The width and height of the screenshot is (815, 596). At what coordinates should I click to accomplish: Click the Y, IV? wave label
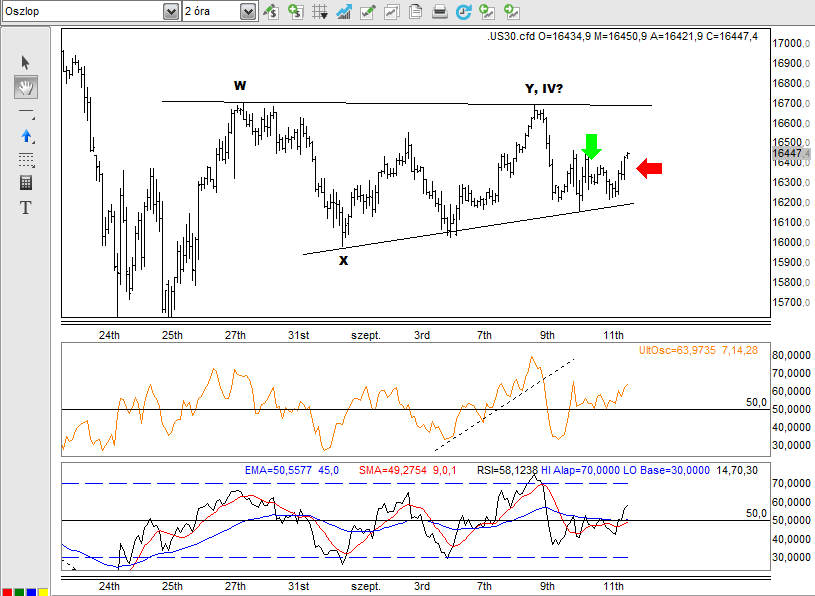point(544,88)
